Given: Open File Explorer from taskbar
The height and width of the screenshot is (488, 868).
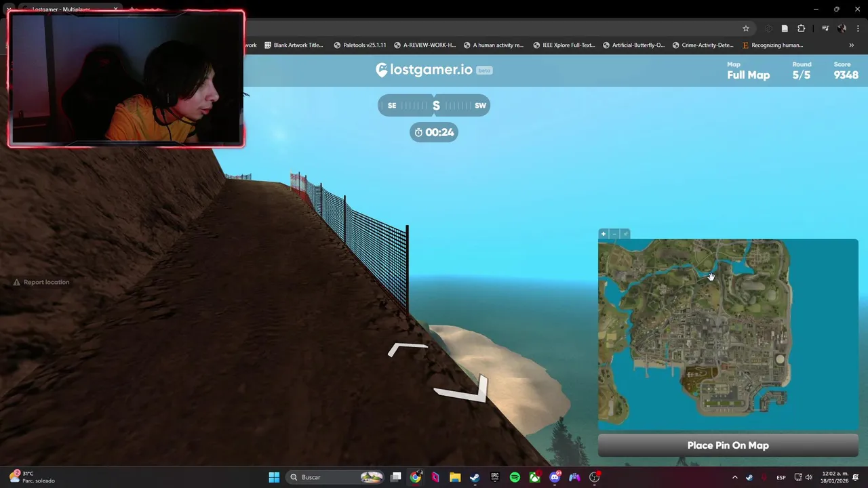Looking at the screenshot, I should coord(455,477).
